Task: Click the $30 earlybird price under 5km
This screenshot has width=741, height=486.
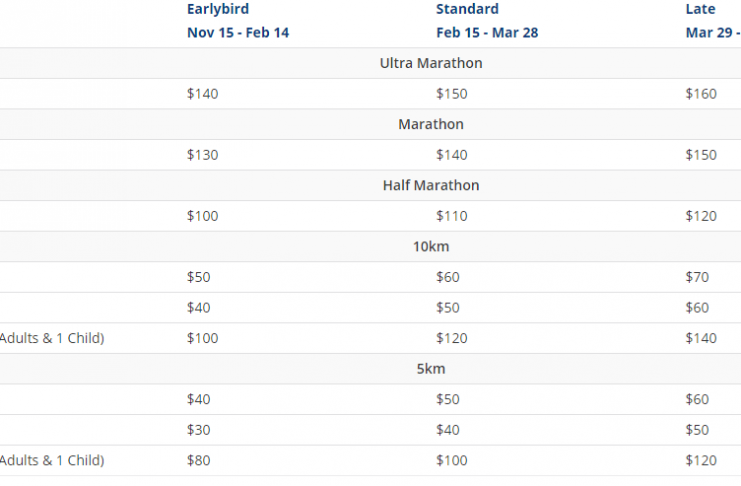Action: pyautogui.click(x=198, y=430)
